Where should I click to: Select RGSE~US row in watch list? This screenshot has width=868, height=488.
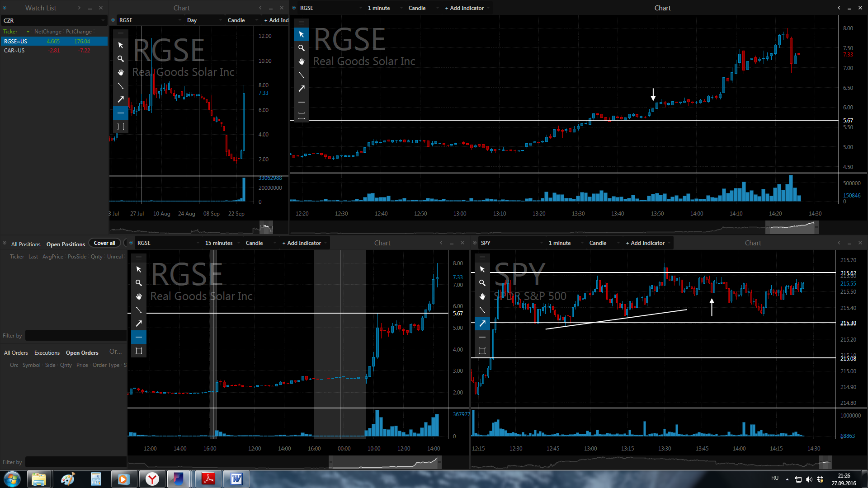[x=54, y=41]
